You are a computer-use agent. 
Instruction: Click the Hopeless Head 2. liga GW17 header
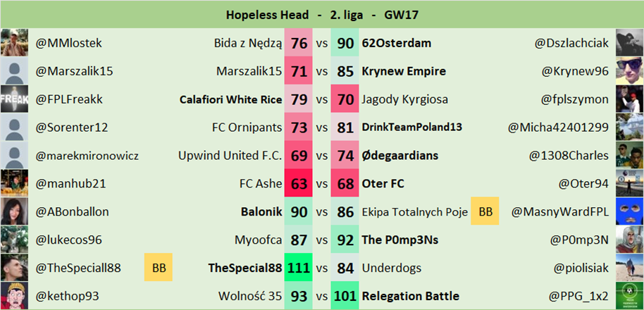tap(322, 14)
